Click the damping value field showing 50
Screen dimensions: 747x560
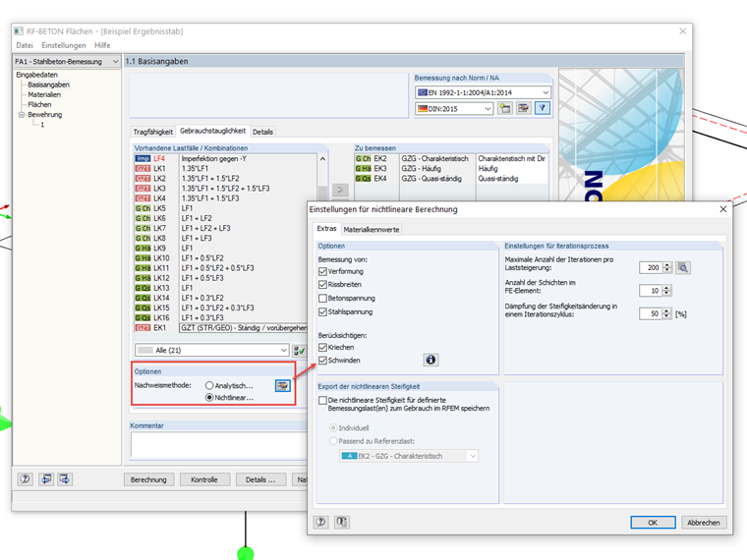pos(650,313)
